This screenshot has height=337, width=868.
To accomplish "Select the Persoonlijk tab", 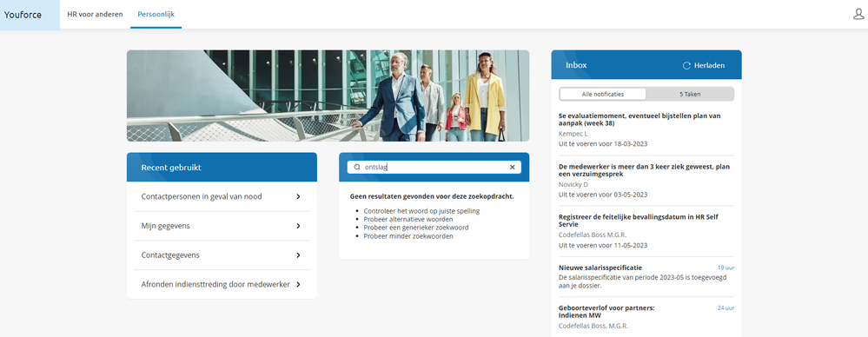I will pos(156,15).
